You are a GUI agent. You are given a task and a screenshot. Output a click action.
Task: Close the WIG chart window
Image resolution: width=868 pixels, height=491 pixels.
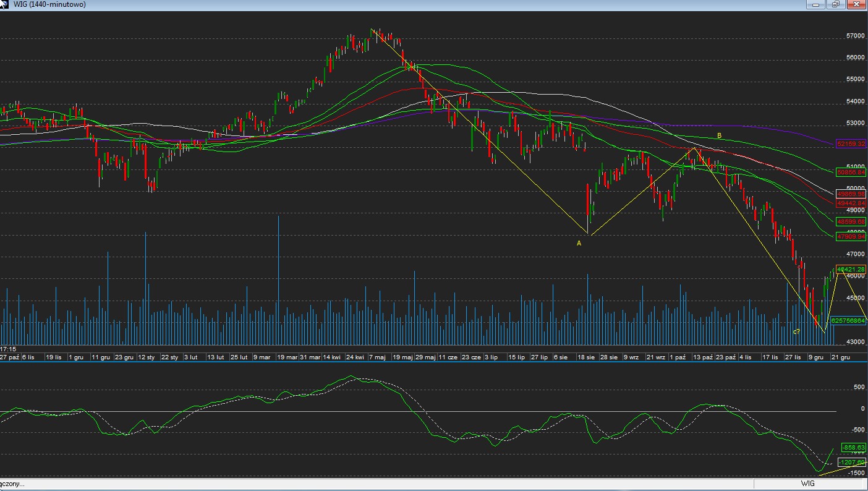point(856,4)
